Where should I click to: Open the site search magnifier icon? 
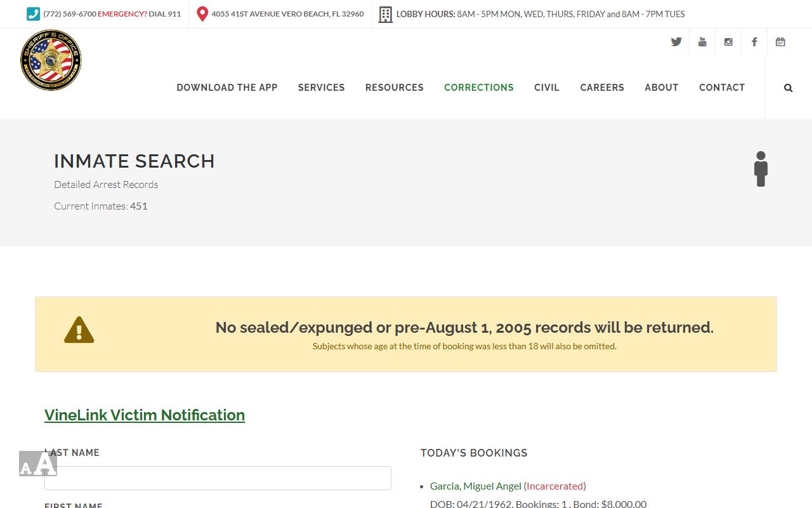tap(788, 88)
